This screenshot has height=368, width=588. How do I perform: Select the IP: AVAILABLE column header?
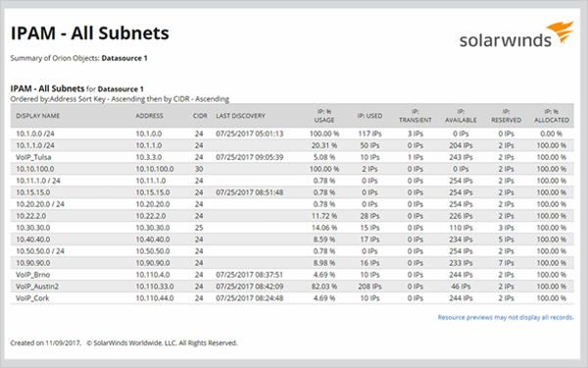pos(461,116)
